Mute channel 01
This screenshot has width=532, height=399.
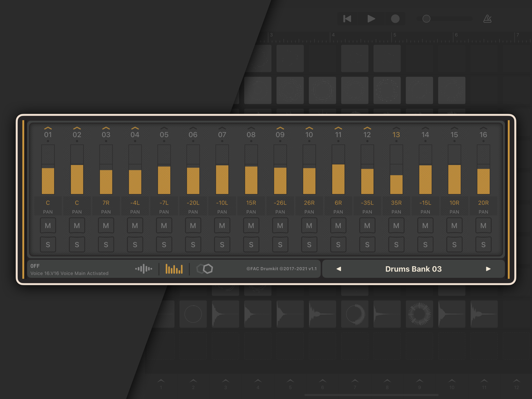(48, 225)
